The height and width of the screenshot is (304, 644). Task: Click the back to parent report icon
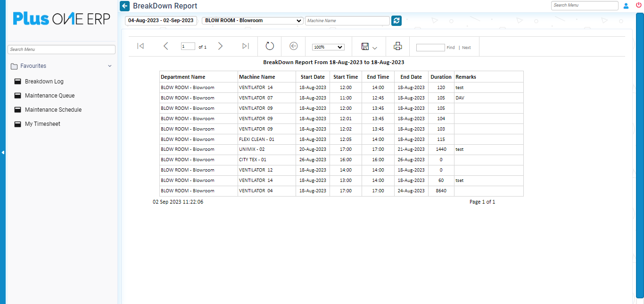293,46
